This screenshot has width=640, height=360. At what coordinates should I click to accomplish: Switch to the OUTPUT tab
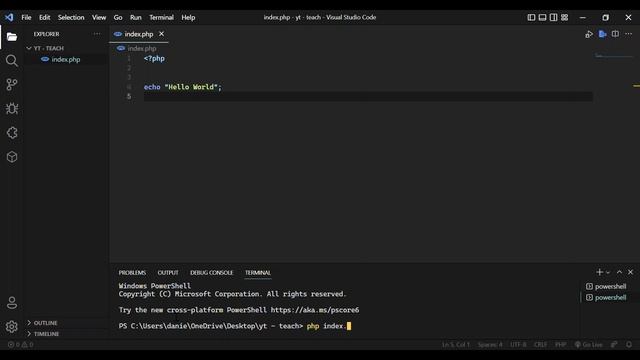coord(168,272)
